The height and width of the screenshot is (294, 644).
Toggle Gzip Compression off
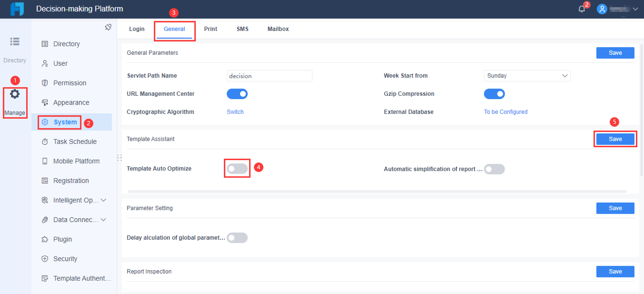(494, 94)
